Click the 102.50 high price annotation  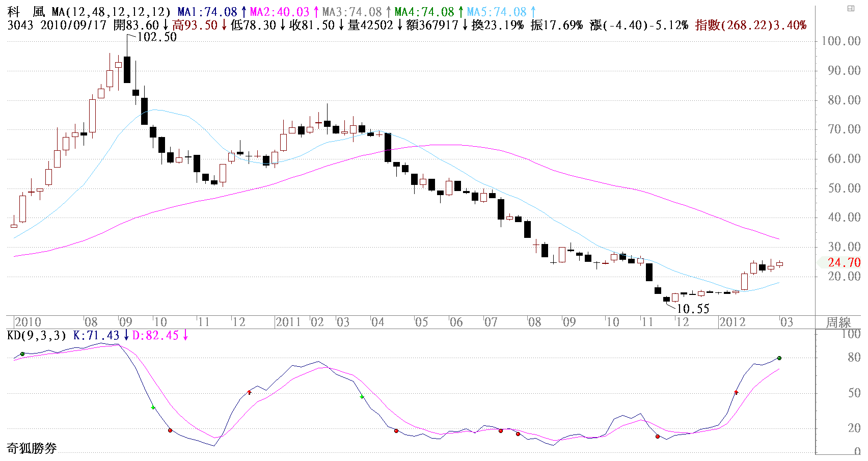[x=157, y=37]
